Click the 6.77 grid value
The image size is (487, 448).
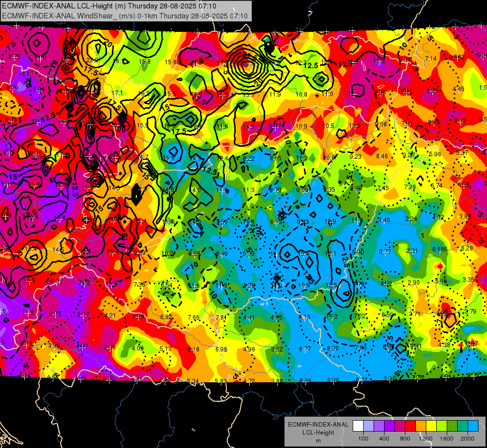pos(305,349)
